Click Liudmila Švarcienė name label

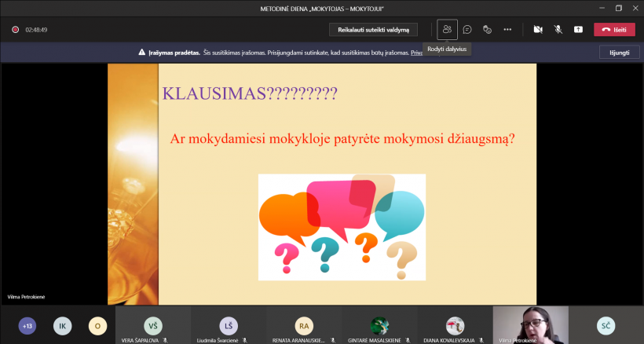(218, 340)
